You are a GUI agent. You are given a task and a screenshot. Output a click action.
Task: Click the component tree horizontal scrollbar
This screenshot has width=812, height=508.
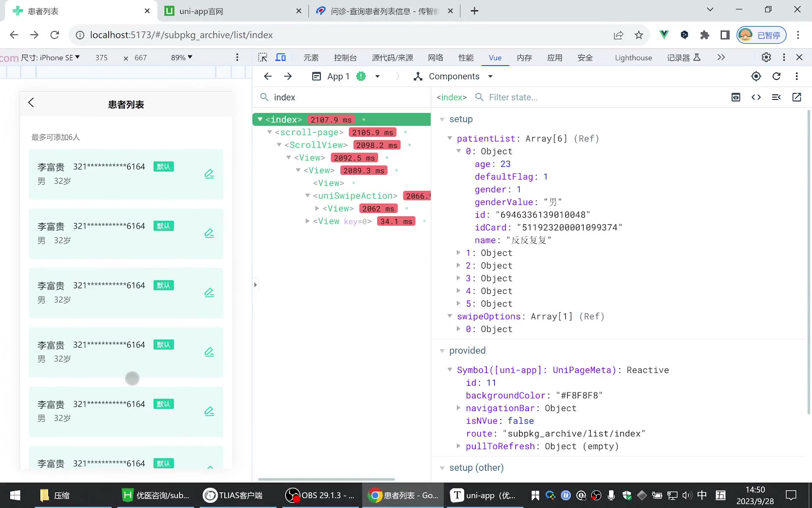pyautogui.click(x=326, y=479)
